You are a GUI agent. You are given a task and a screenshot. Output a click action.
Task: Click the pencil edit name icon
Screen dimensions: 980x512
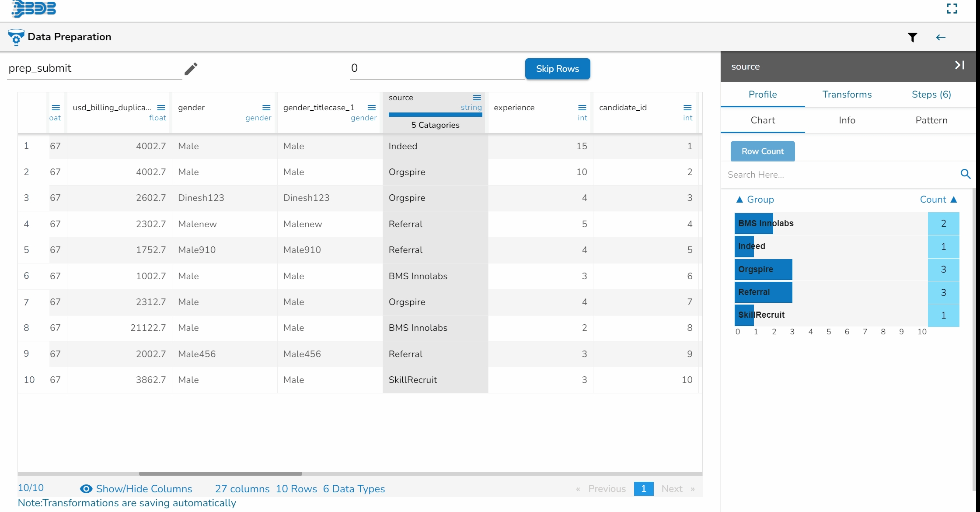(x=191, y=69)
